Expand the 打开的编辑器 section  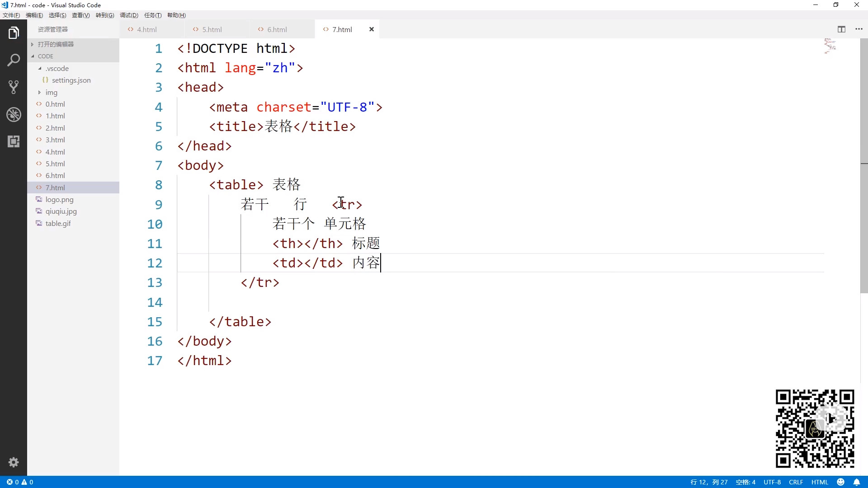point(56,44)
